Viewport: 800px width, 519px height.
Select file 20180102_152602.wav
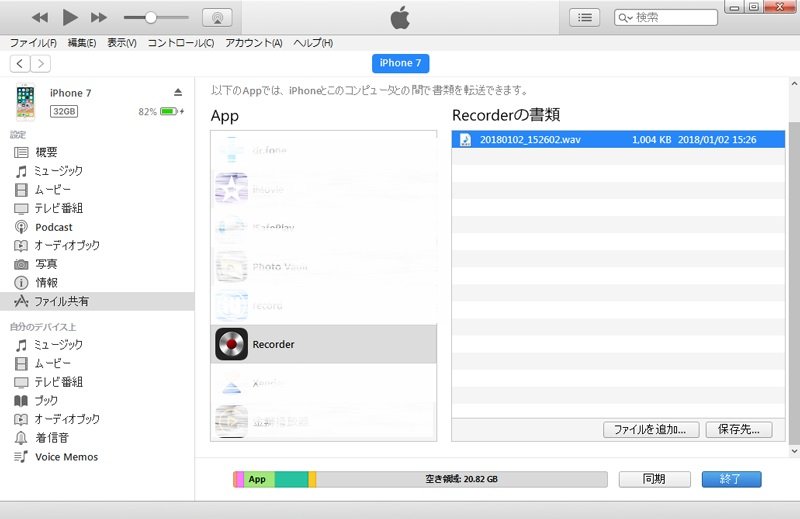[x=618, y=140]
